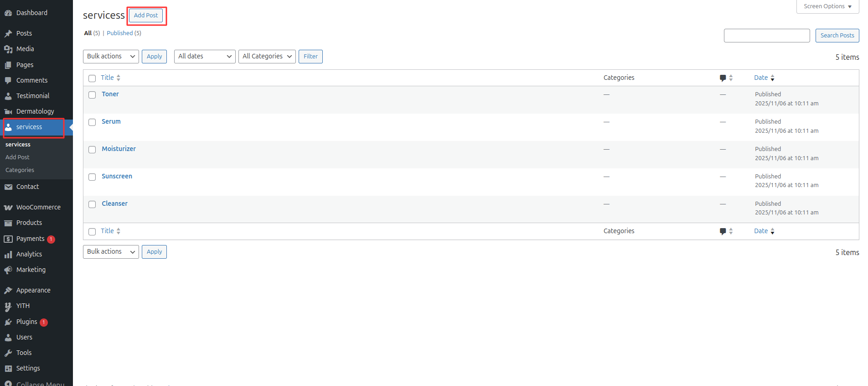This screenshot has height=386, width=868.
Task: Sort by Date in footer row
Action: (764, 231)
